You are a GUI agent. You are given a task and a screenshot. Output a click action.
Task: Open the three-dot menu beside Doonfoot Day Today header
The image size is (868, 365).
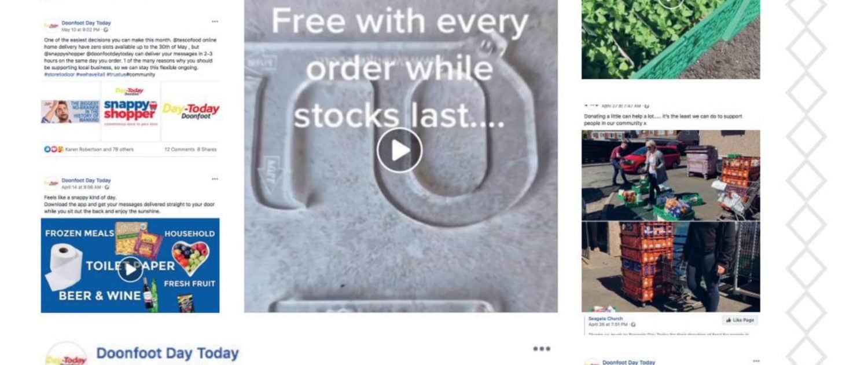point(542,349)
